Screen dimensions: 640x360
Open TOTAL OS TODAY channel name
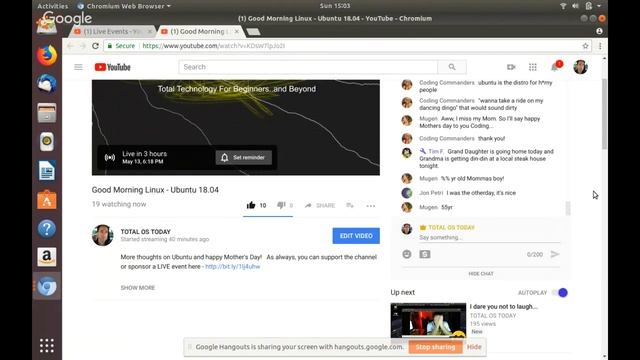[145, 231]
